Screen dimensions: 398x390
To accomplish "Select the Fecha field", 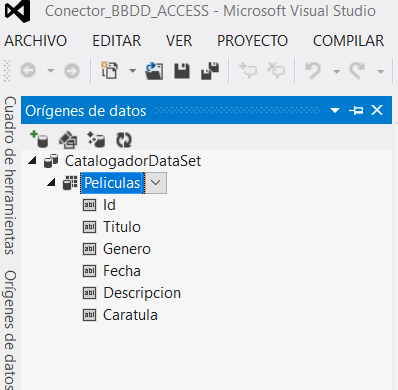I will 122,271.
